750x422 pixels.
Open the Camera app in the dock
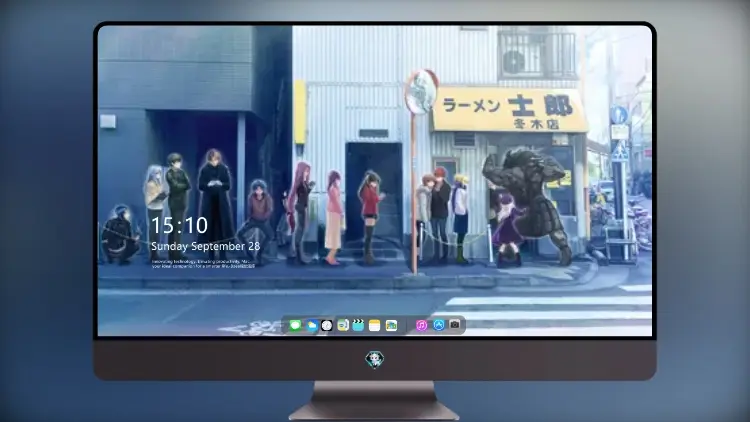coord(454,325)
